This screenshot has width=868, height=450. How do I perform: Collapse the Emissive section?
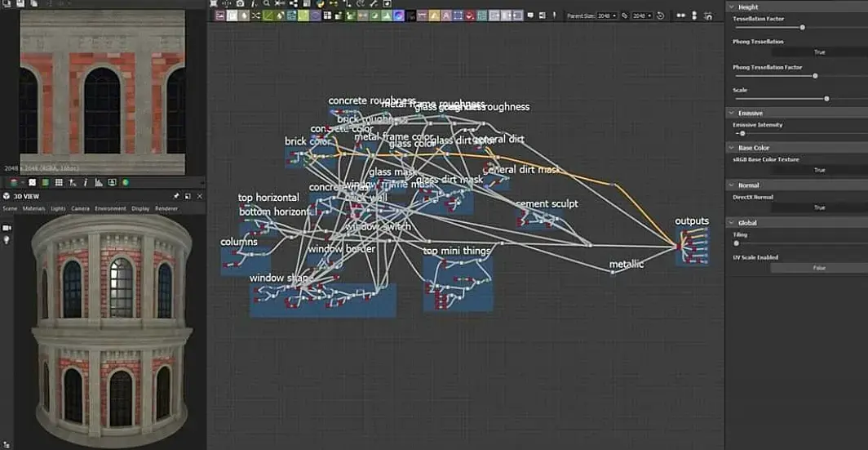(x=732, y=113)
